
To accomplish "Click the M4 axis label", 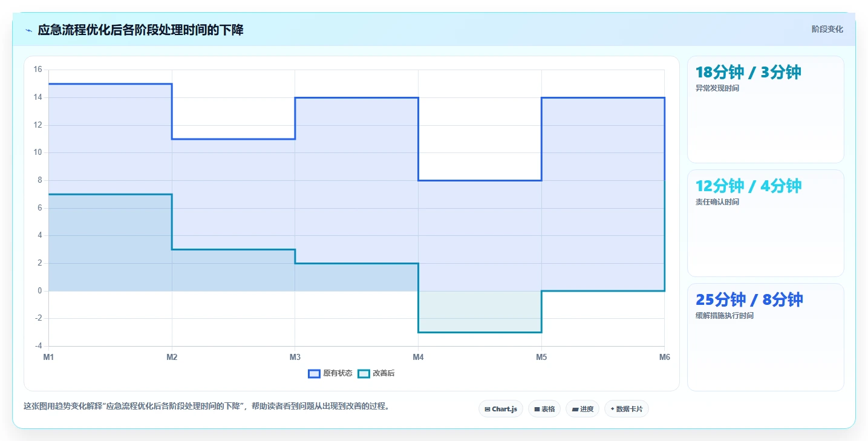I will point(419,358).
